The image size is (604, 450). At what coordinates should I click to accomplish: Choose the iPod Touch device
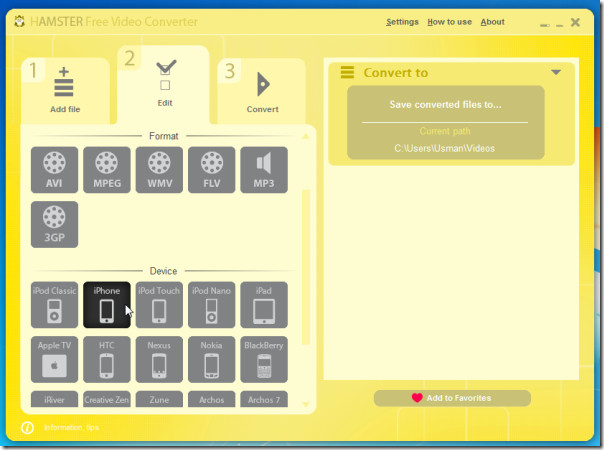click(x=159, y=305)
